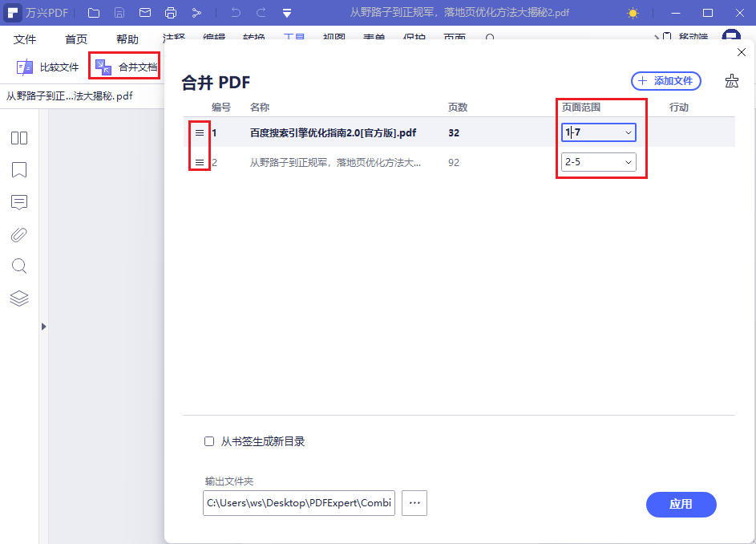Open the page thumbnails panel icon
756x544 pixels.
point(18,138)
